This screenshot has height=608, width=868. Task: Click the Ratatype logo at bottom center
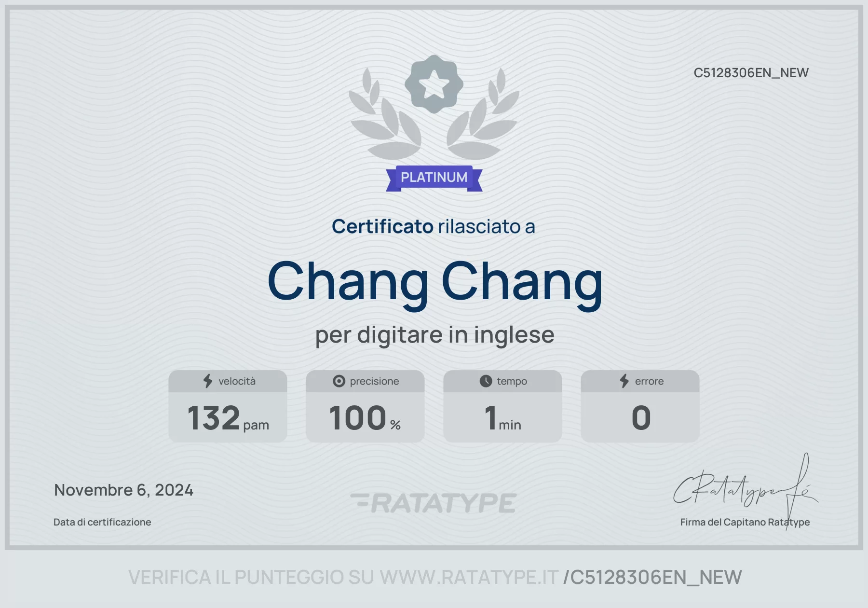coord(434,503)
